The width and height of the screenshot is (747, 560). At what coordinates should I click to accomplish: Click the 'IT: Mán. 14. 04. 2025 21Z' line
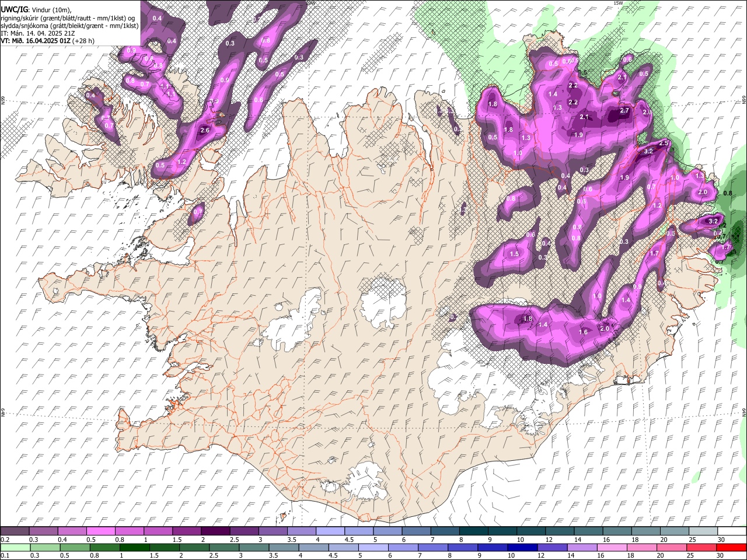tap(37, 33)
